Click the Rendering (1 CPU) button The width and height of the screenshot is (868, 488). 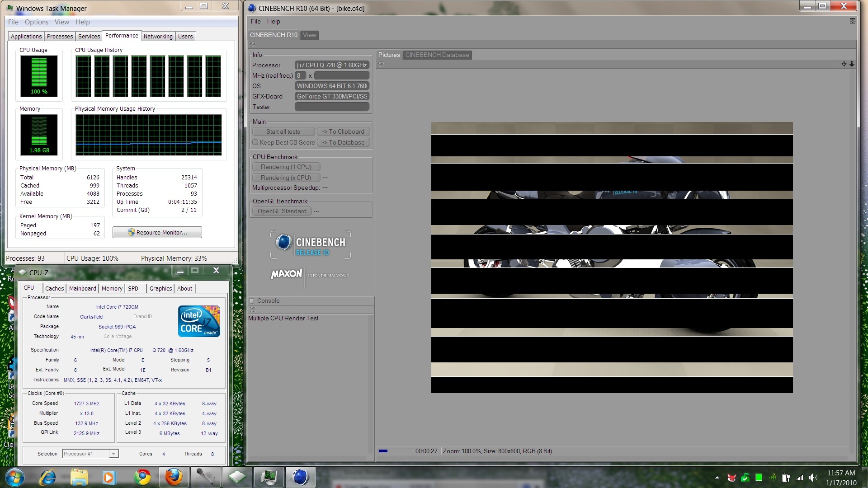286,167
